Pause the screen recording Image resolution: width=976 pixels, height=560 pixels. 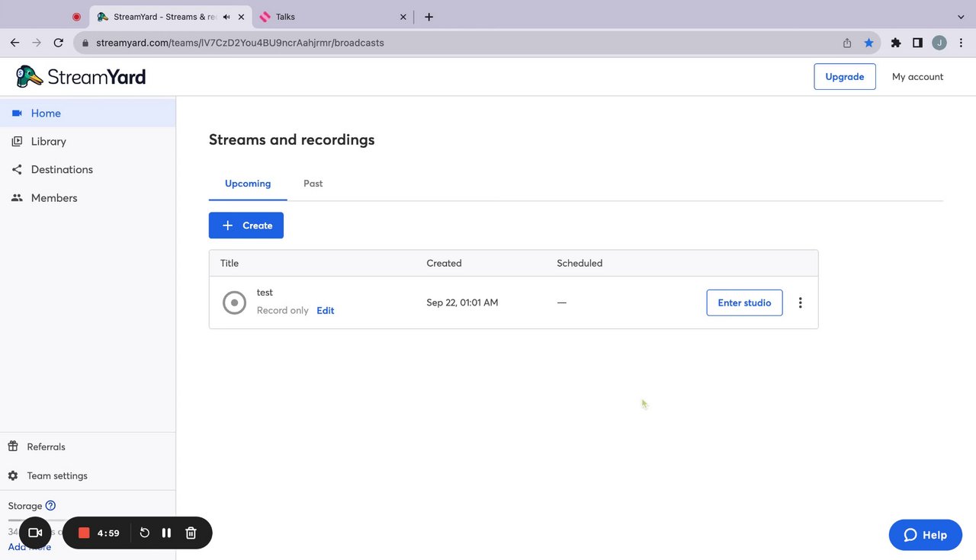point(166,533)
